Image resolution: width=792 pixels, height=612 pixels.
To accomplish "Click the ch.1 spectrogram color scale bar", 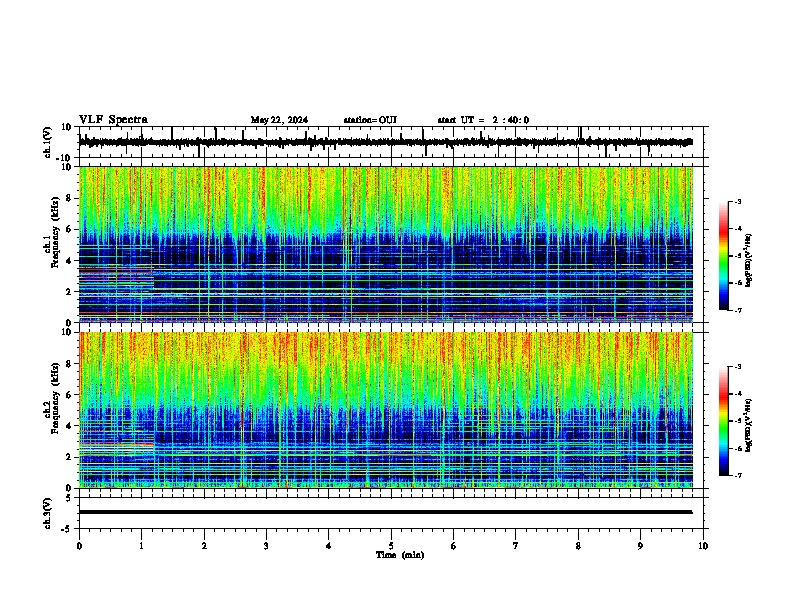I will [x=723, y=256].
